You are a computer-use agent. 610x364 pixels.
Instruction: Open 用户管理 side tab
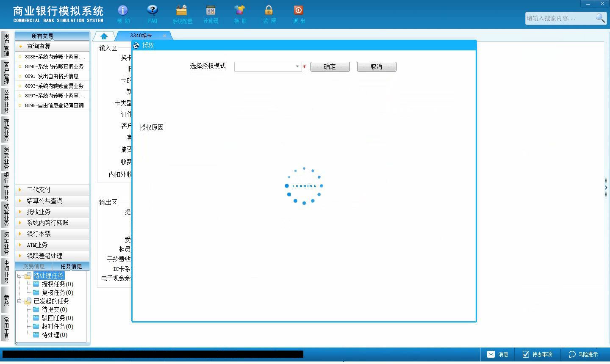pyautogui.click(x=6, y=45)
